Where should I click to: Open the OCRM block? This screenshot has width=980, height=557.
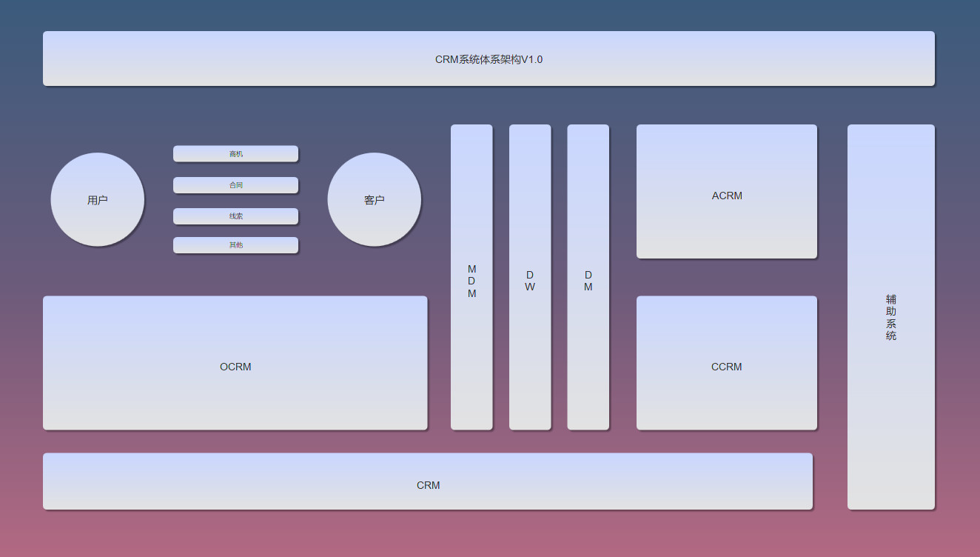point(235,363)
